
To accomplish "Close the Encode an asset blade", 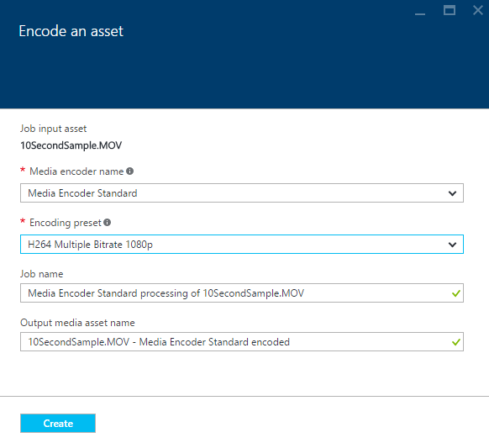I will click(x=478, y=10).
